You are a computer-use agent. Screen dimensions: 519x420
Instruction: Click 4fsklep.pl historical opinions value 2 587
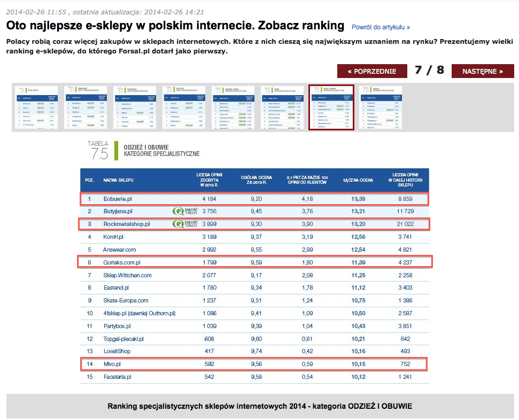pos(405,313)
